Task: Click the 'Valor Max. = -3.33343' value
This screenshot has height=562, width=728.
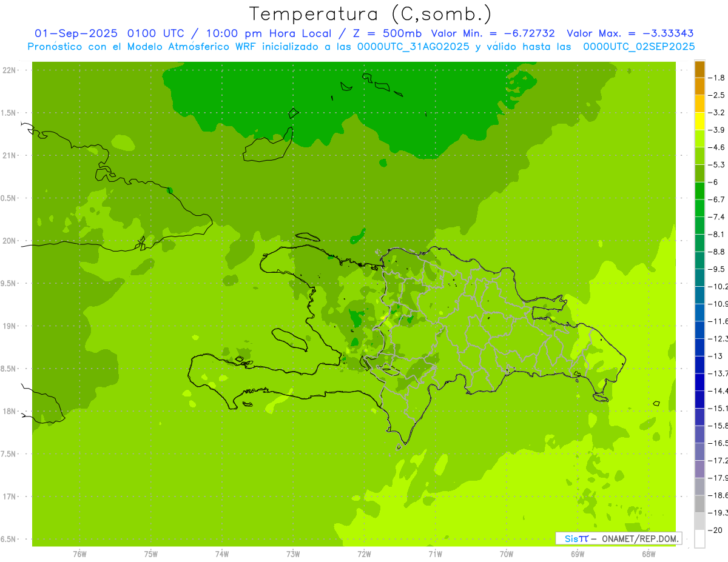Action: coord(630,33)
